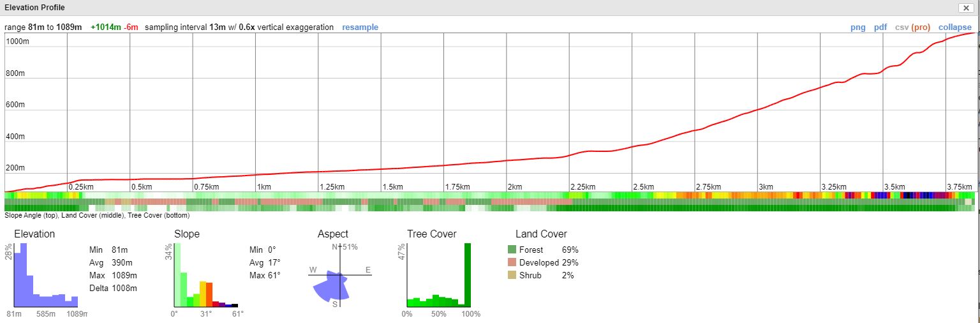Image resolution: width=980 pixels, height=323 pixels.
Task: Click the resample link
Action: pos(360,27)
